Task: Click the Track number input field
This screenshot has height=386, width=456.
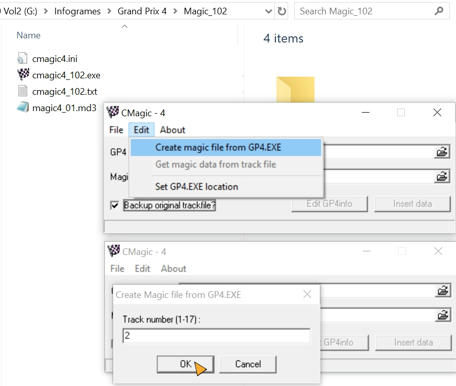Action: tap(216, 336)
